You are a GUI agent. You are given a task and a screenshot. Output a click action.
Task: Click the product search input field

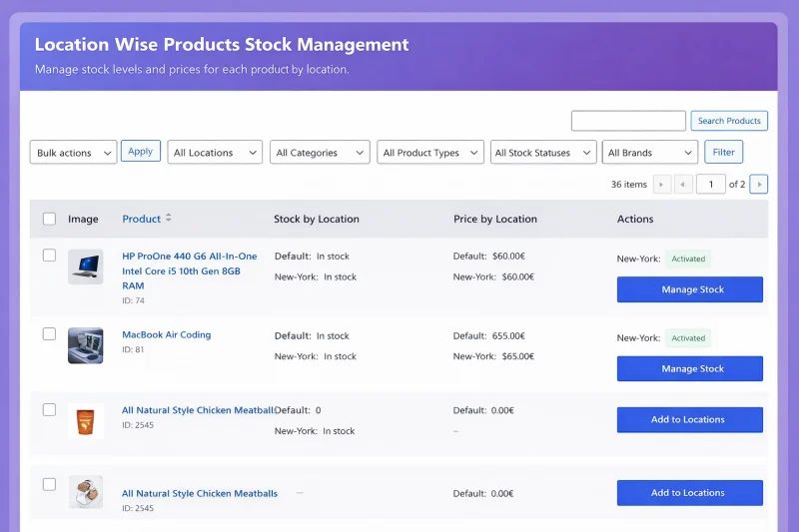pyautogui.click(x=628, y=121)
